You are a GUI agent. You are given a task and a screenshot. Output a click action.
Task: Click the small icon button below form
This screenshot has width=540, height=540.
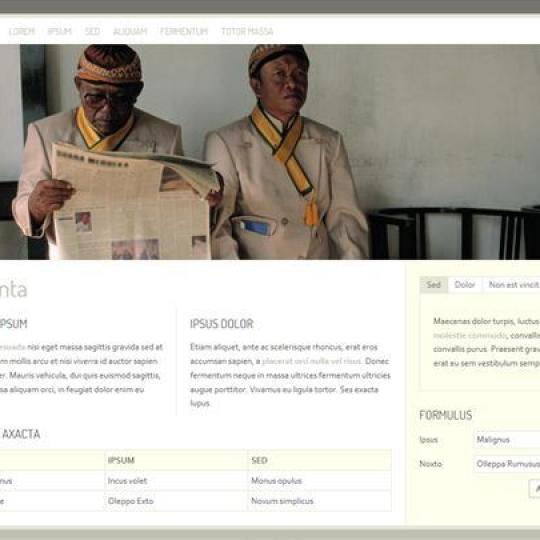point(534,488)
